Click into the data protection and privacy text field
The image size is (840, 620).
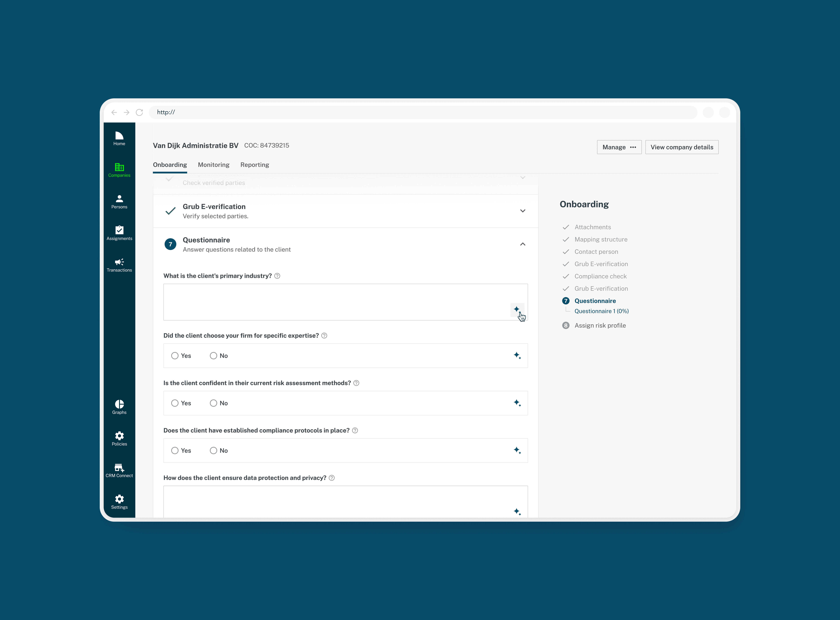tap(338, 501)
